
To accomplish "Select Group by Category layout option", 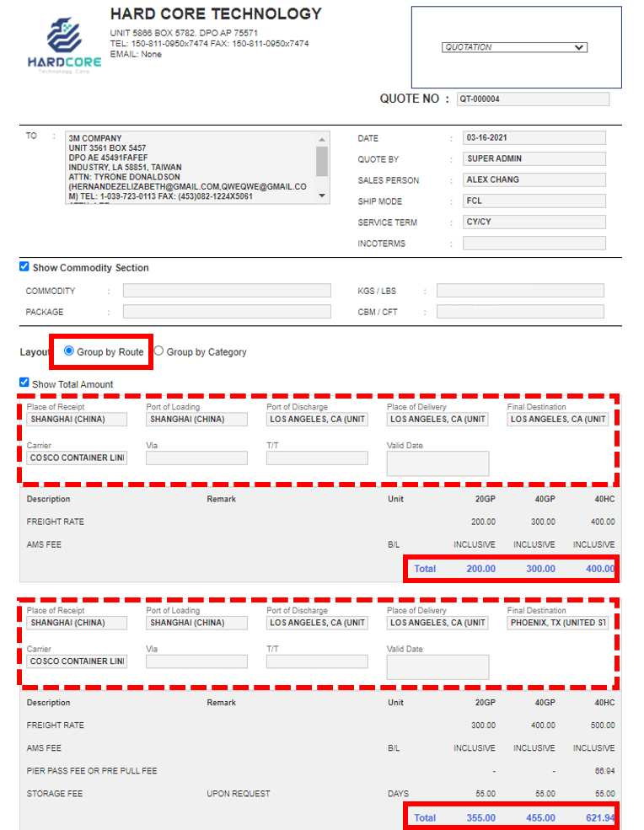I will coord(158,351).
